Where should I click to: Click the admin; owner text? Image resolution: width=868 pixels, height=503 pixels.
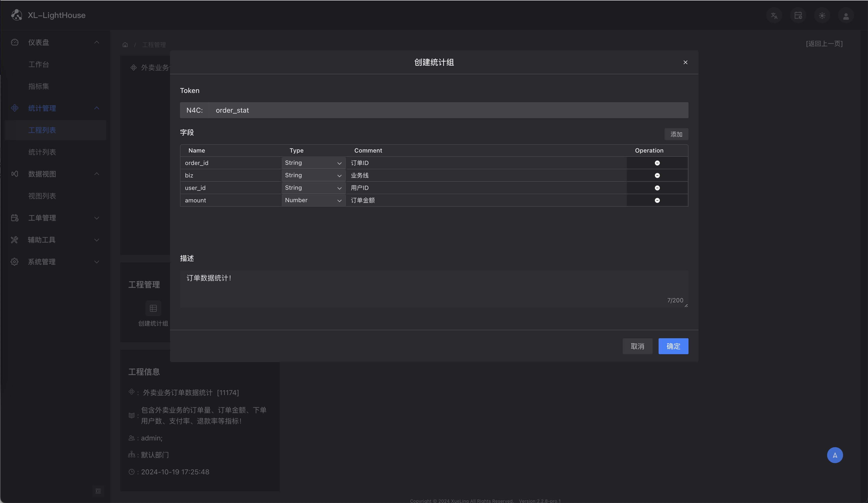click(152, 438)
